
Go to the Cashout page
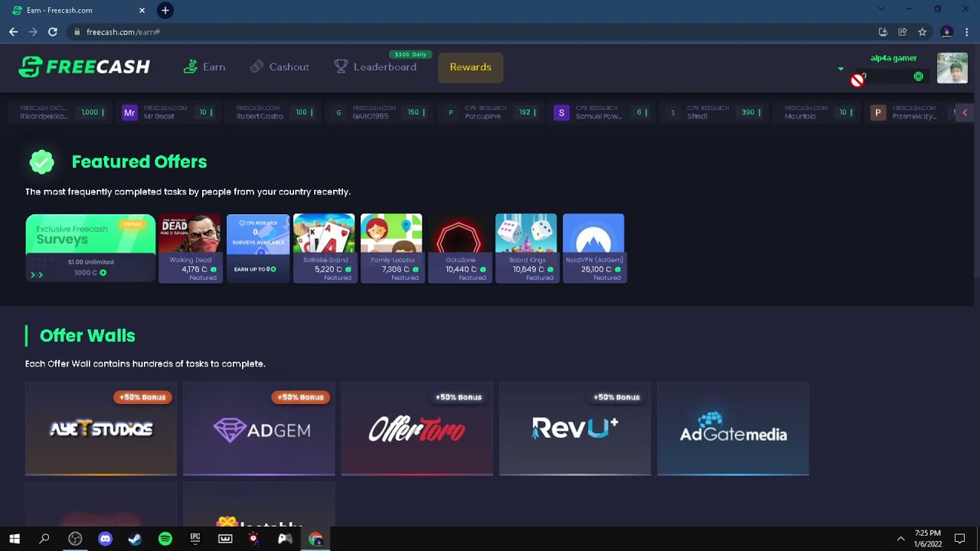pos(279,67)
